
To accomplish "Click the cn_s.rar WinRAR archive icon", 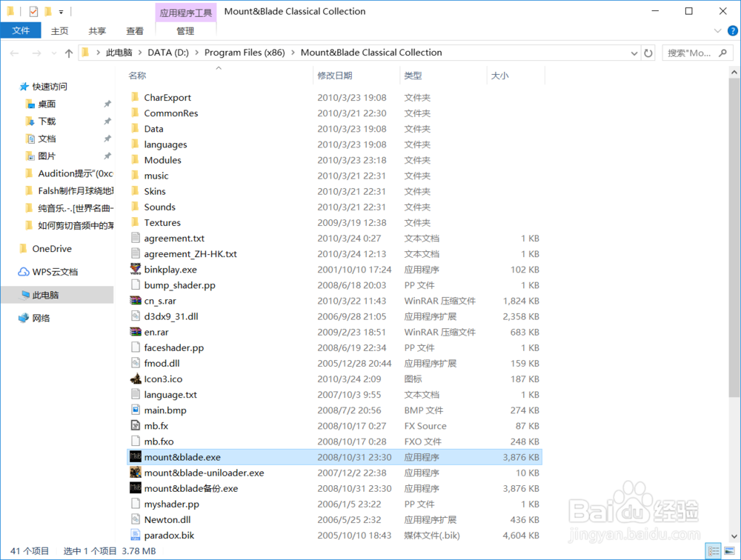I will (136, 301).
